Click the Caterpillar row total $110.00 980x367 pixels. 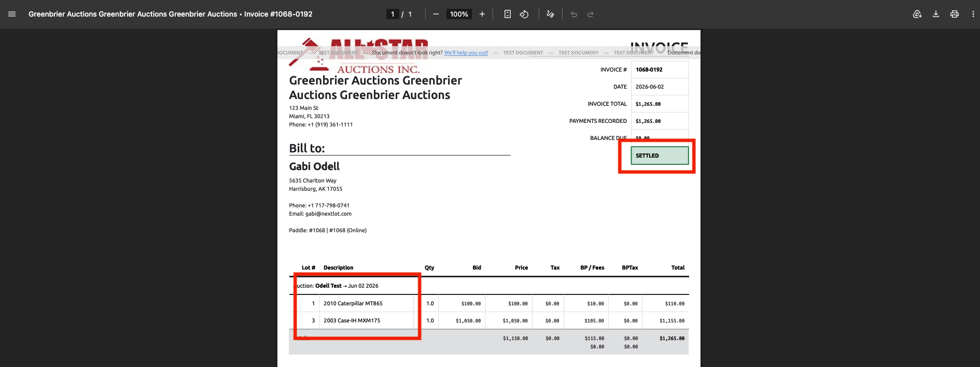click(675, 304)
